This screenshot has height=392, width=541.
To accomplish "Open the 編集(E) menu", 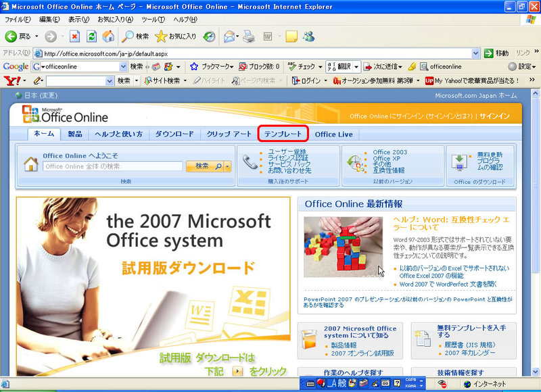I will 49,20.
